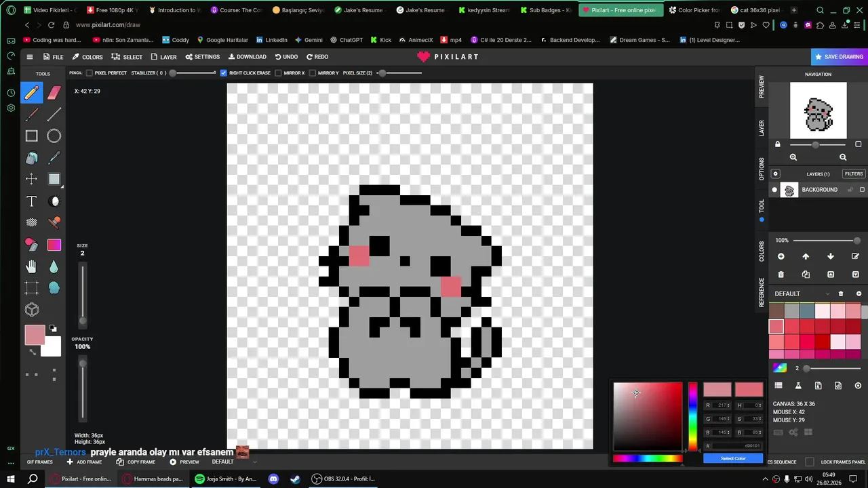The height and width of the screenshot is (488, 868).
Task: Select the Paint Bucket fill tool
Action: click(31, 158)
